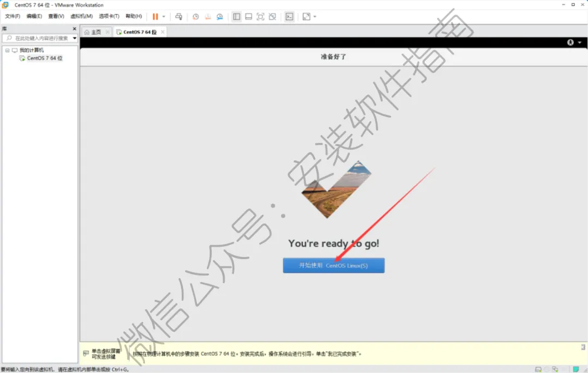
Task: Click the CD/DVD drive status icon
Action: coord(547,369)
